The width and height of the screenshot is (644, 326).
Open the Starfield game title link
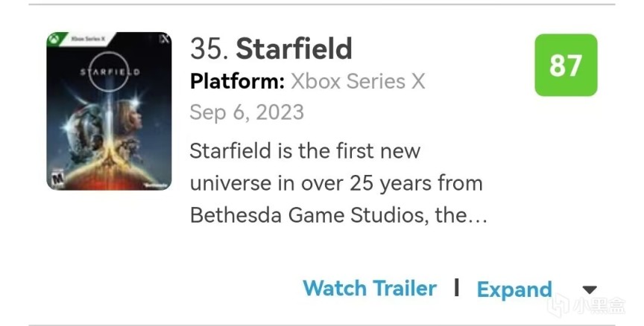pyautogui.click(x=294, y=49)
